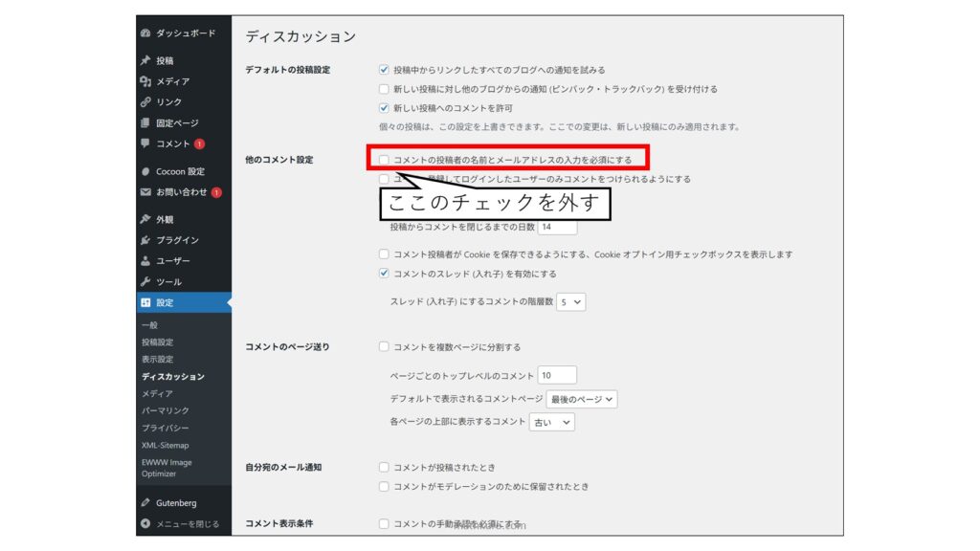This screenshot has width=980, height=551.
Task: Open 一般 settings submenu
Action: (149, 325)
